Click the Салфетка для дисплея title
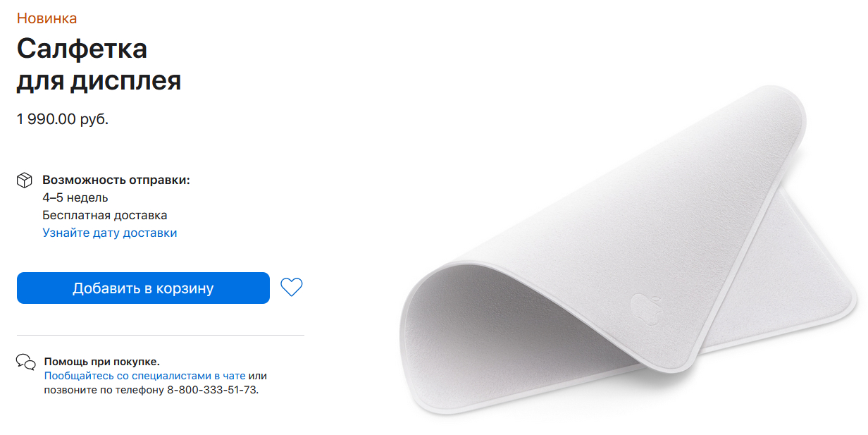 99,65
